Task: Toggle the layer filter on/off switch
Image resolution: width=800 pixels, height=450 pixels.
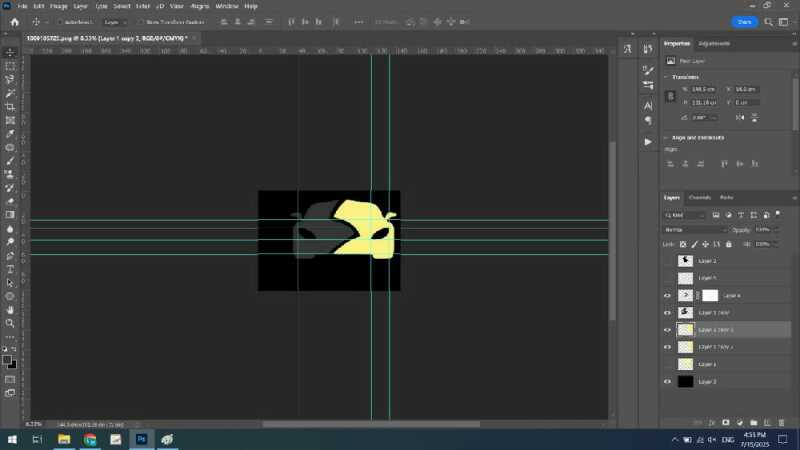Action: point(778,214)
